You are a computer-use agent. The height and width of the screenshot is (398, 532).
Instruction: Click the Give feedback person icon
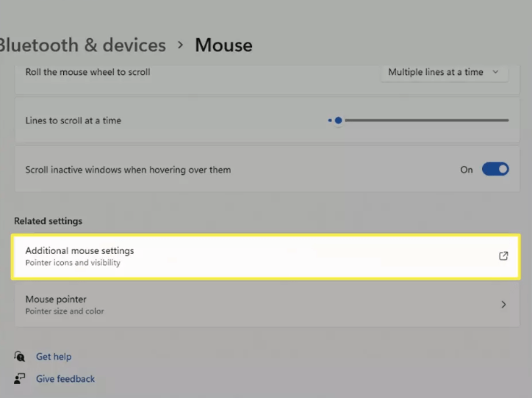point(19,379)
